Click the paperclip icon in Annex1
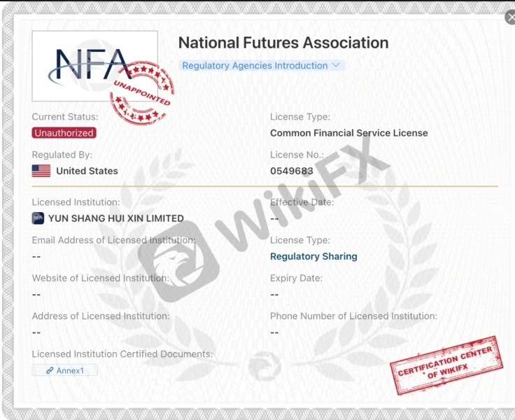Viewport: 515px width, 420px height. click(50, 370)
